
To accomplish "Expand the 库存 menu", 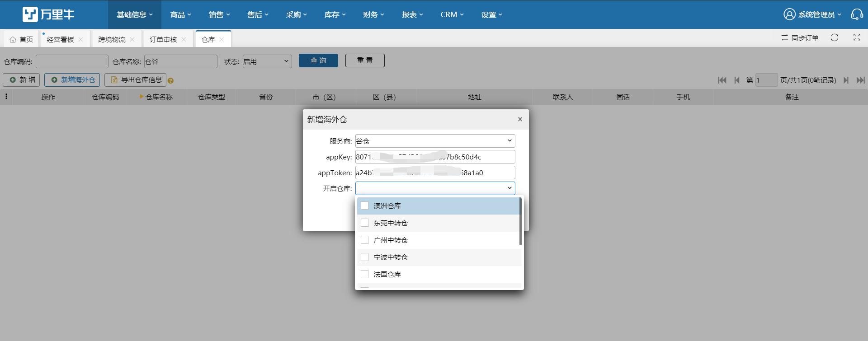I will coord(335,14).
